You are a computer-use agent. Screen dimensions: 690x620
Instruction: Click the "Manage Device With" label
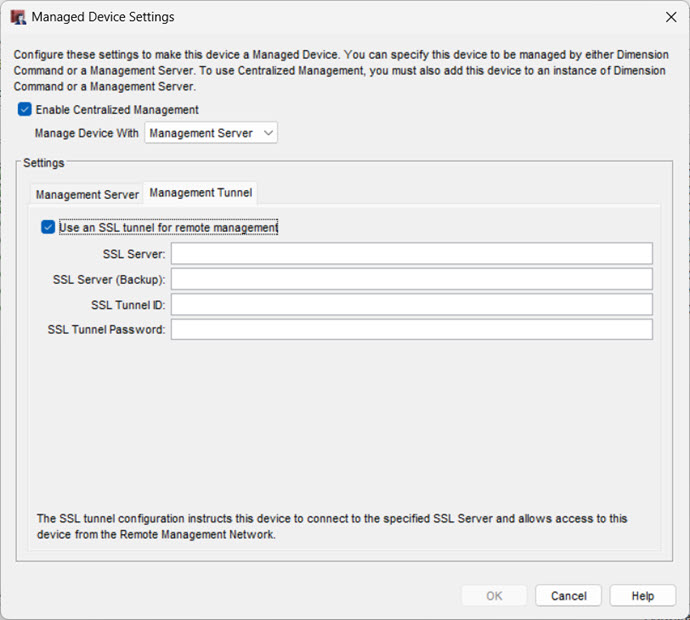pos(87,133)
